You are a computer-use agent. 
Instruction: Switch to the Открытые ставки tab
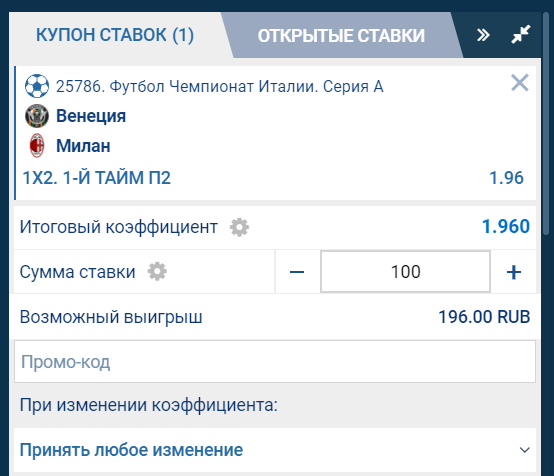(341, 36)
